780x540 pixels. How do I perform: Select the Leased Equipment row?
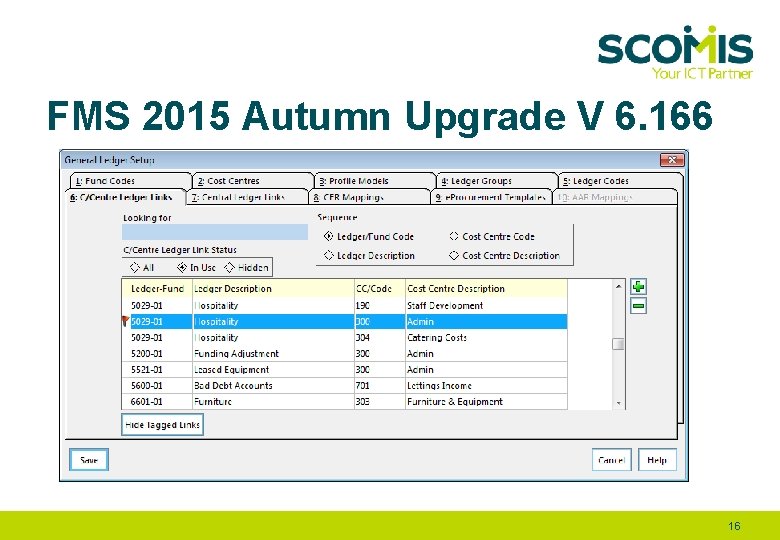pyautogui.click(x=345, y=369)
